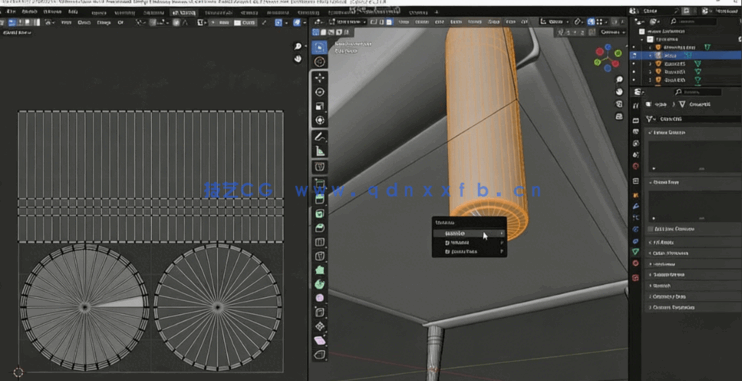
Task: Select the highlighted object row in outliner
Action: [686, 55]
